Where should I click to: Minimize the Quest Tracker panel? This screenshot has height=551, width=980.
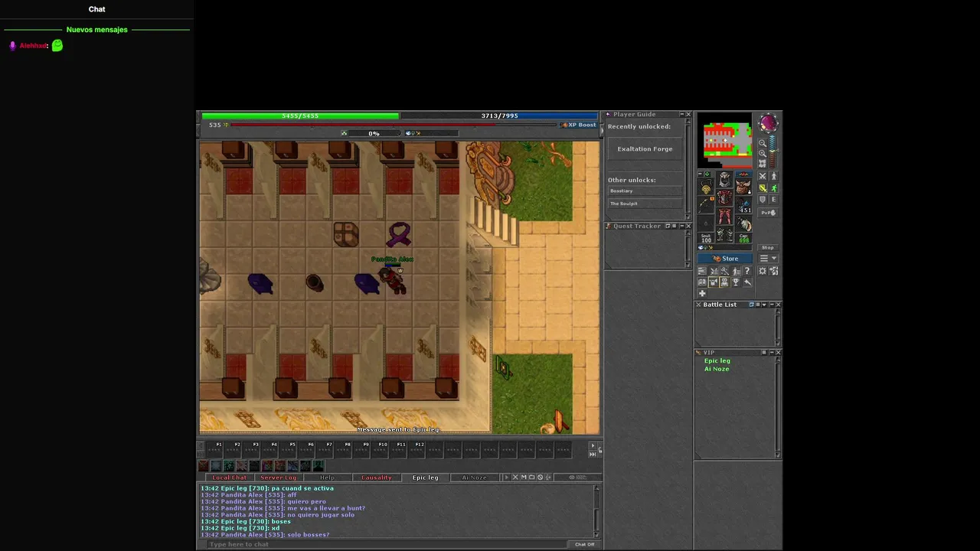click(x=681, y=226)
